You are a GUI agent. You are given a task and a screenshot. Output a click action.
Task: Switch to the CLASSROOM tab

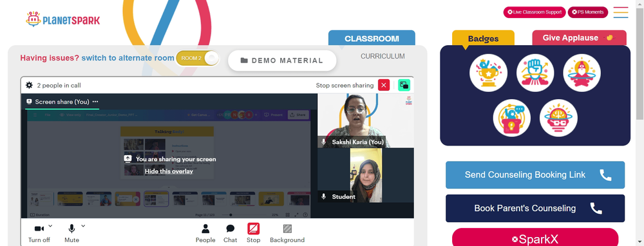(x=372, y=38)
